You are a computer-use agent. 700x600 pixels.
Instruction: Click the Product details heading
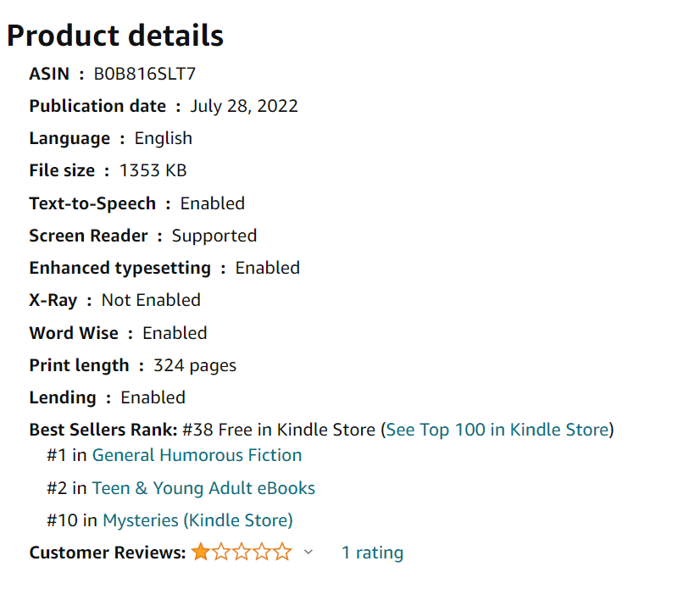[115, 36]
